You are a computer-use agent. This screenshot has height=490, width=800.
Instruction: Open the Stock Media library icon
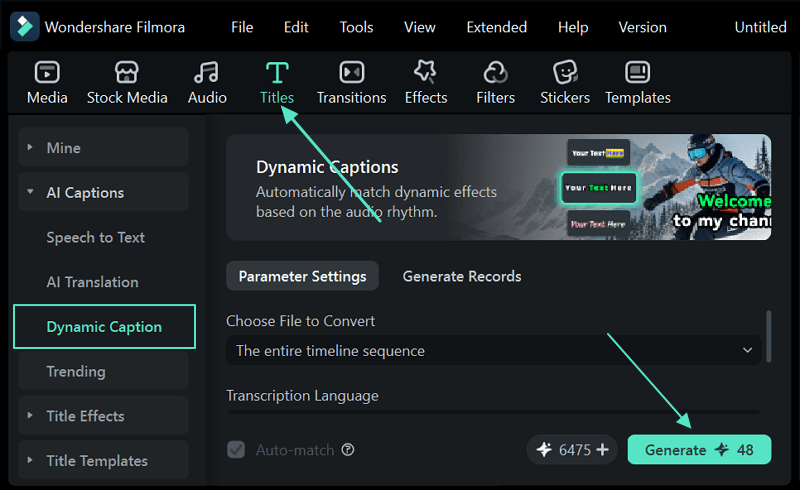(126, 72)
